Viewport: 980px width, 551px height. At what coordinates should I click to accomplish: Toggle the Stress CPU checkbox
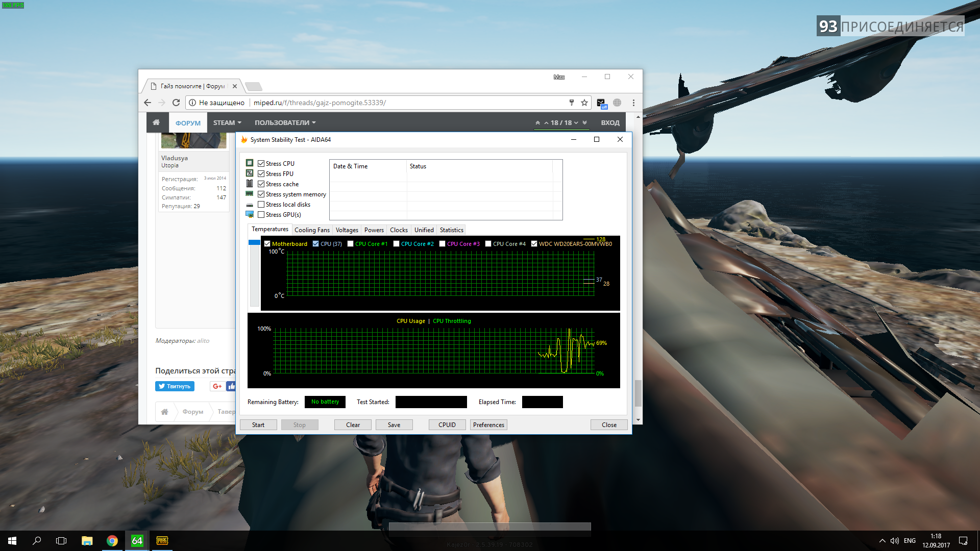(261, 164)
